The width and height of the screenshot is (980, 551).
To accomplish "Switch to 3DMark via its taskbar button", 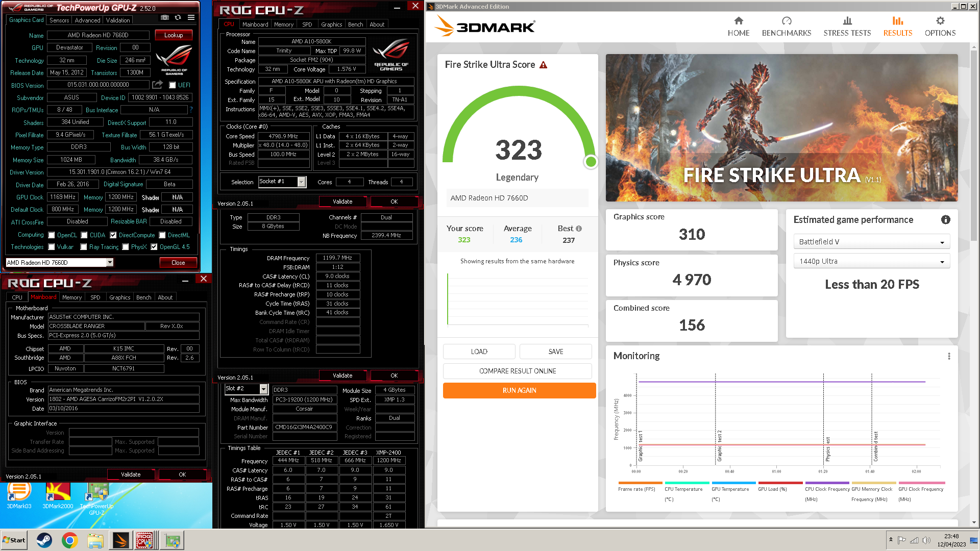I will pyautogui.click(x=121, y=540).
